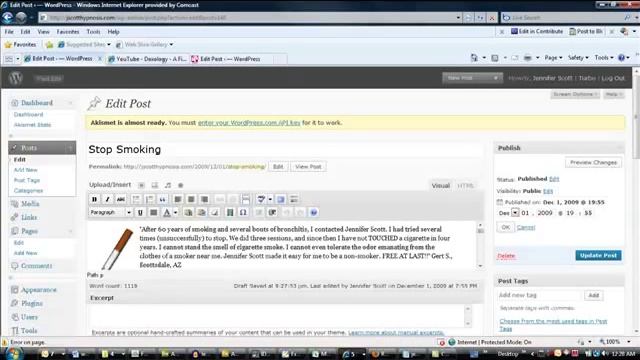This screenshot has width=640, height=360.
Task: Open the editor help icon
Action: (313, 212)
